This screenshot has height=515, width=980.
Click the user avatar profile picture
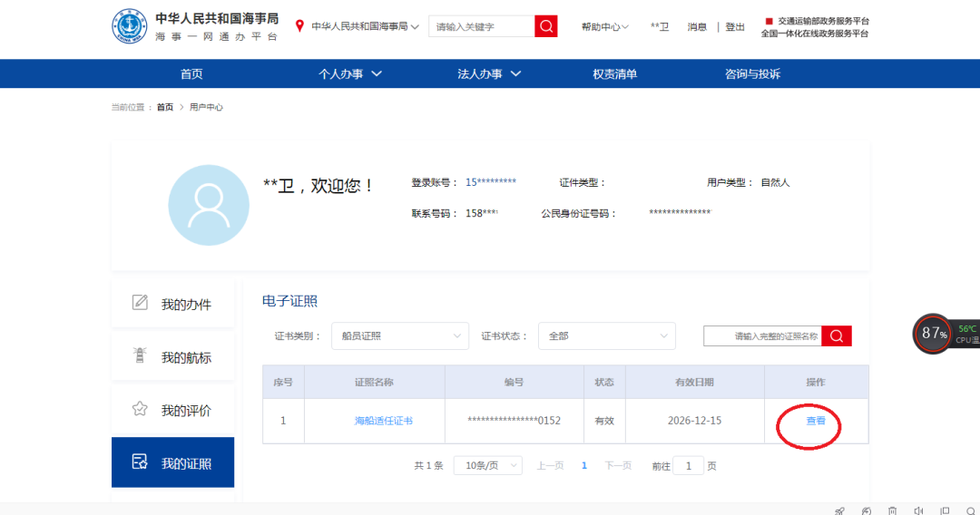(209, 205)
